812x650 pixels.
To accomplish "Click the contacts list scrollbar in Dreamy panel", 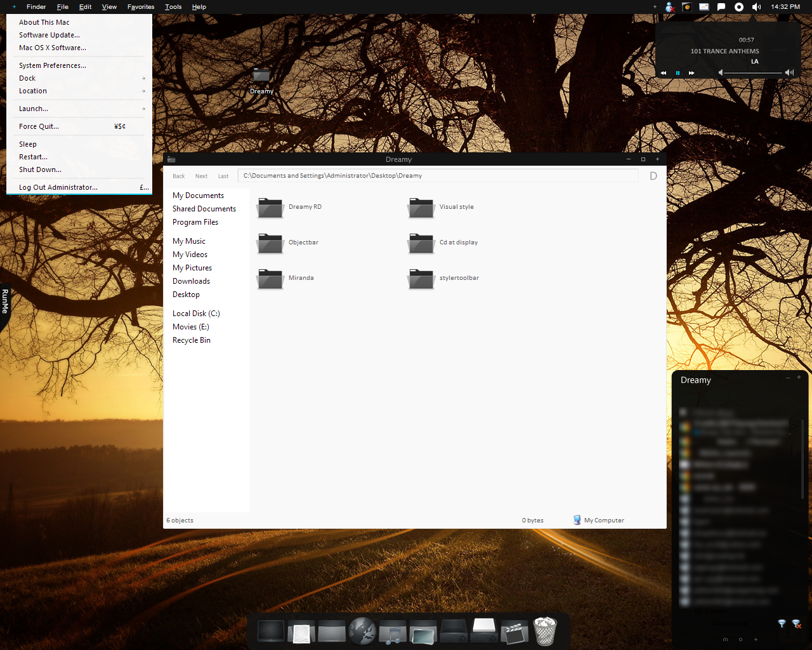I will pyautogui.click(x=802, y=459).
